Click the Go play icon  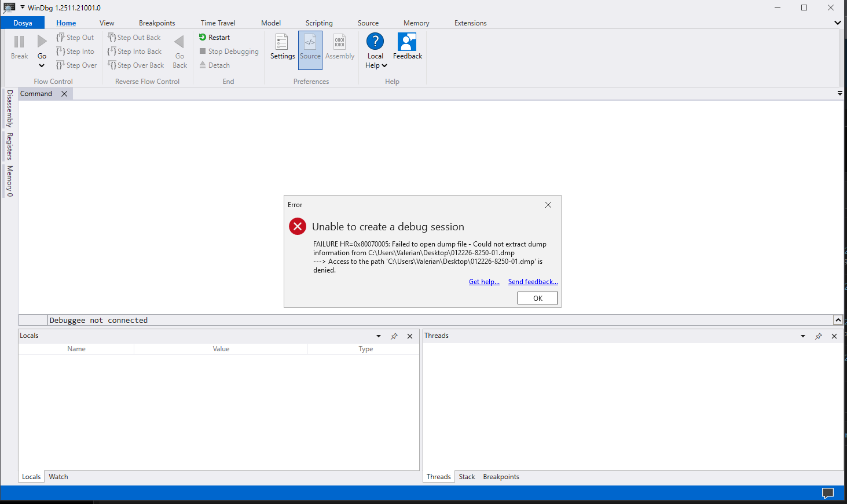[x=42, y=42]
